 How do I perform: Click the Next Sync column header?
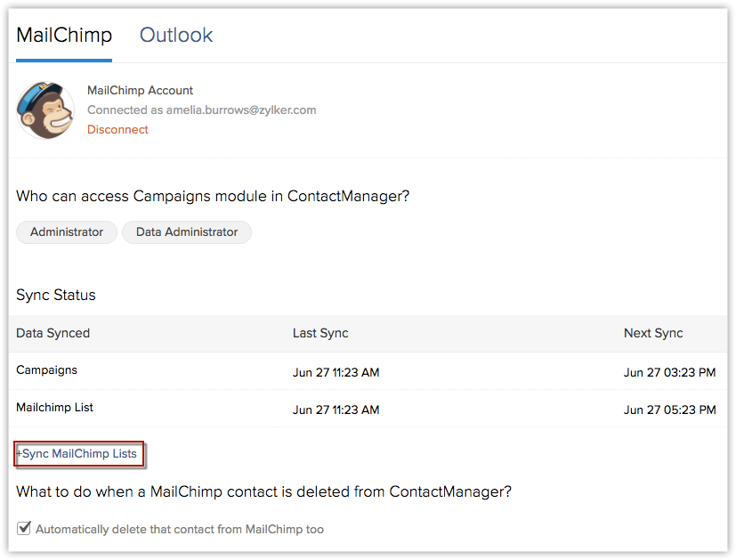point(653,333)
